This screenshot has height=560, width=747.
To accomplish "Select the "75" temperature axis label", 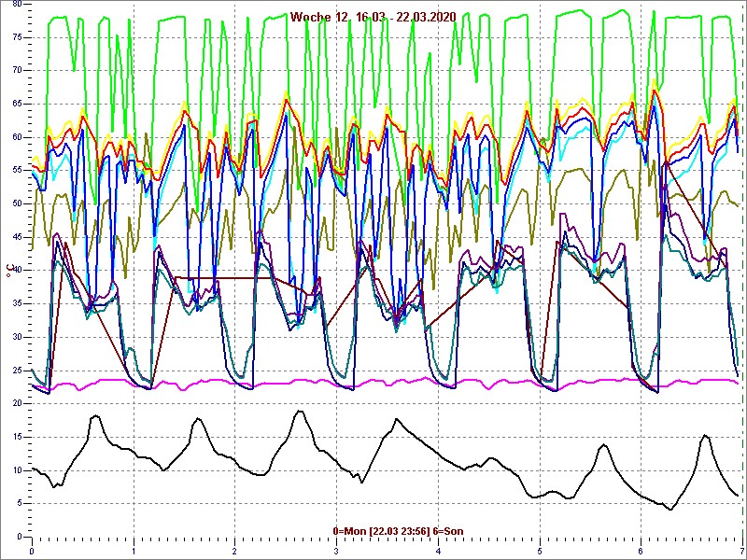I will point(17,37).
